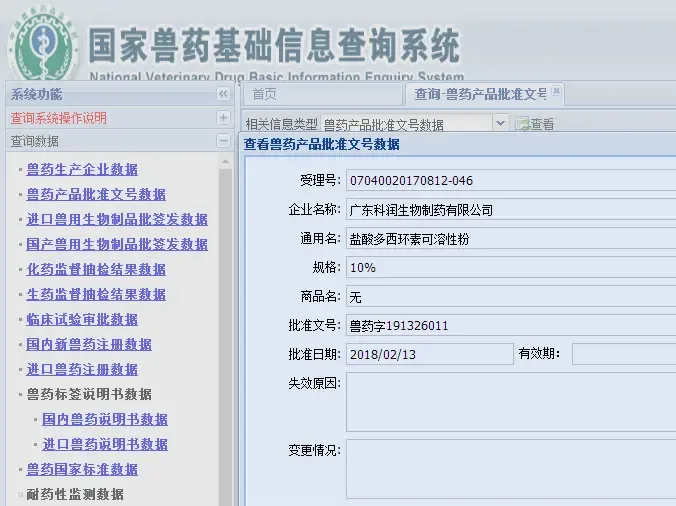Open 国产兽用生物制品批签发数据 link

tap(117, 244)
